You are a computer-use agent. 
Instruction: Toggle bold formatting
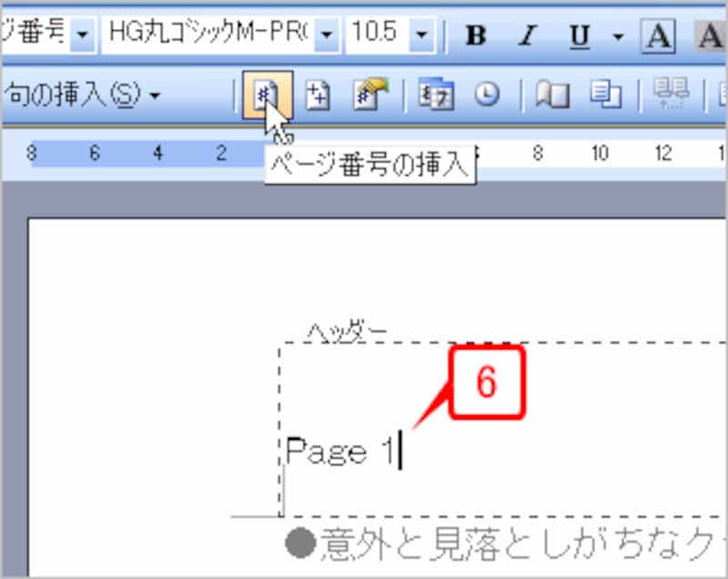pos(474,35)
